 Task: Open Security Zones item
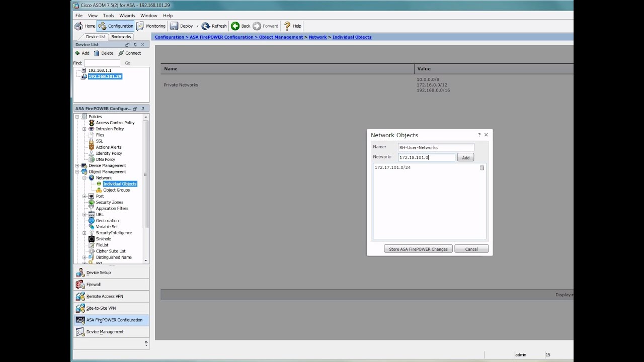(x=109, y=202)
